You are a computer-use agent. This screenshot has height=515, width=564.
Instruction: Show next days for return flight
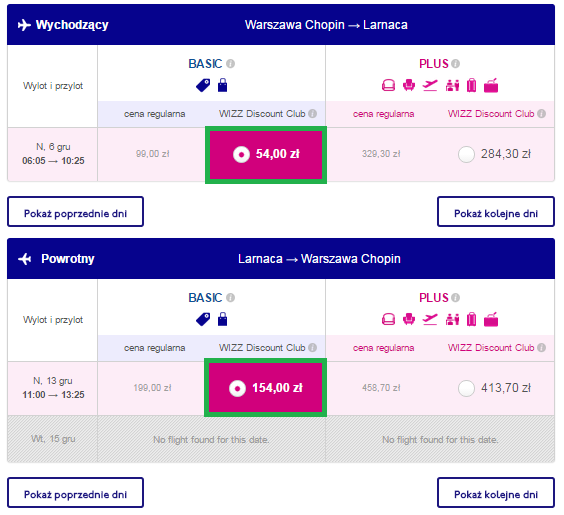496,493
